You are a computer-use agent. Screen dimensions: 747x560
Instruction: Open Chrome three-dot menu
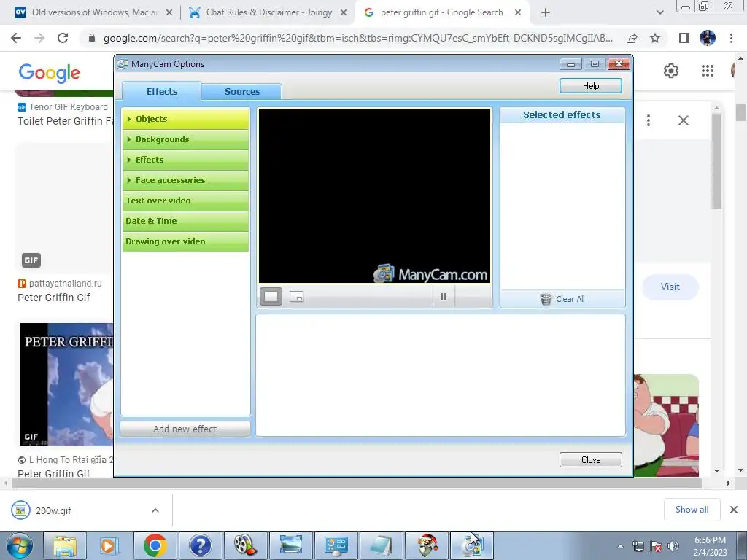(x=731, y=38)
